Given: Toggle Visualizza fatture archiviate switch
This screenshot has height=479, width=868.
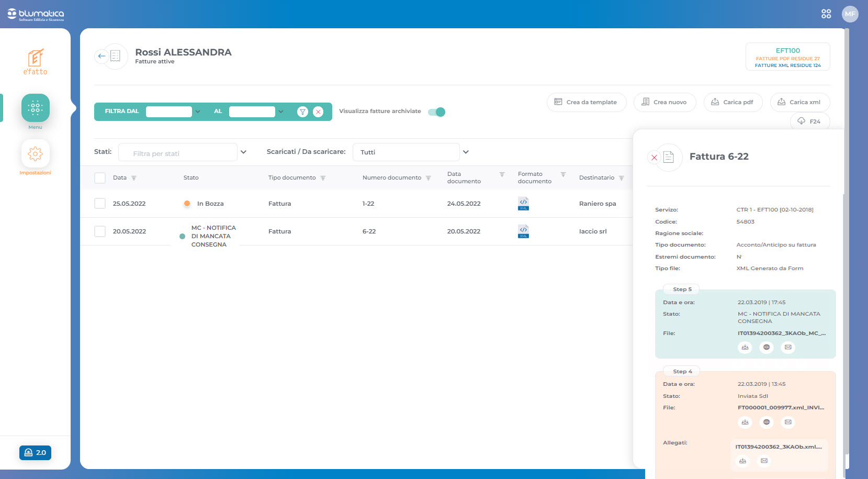Looking at the screenshot, I should point(436,112).
